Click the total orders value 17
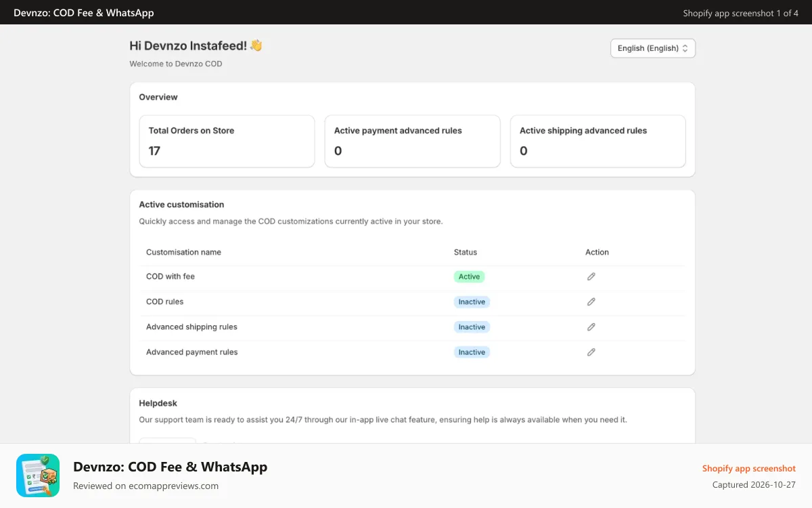 154,150
